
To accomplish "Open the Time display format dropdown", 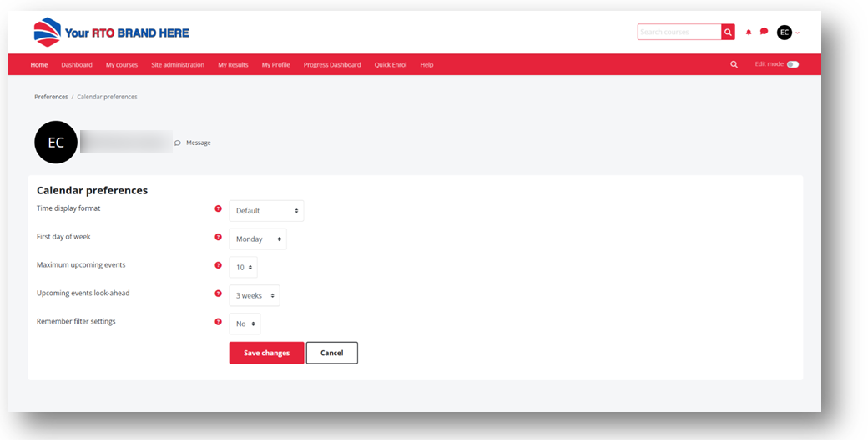I will (266, 211).
